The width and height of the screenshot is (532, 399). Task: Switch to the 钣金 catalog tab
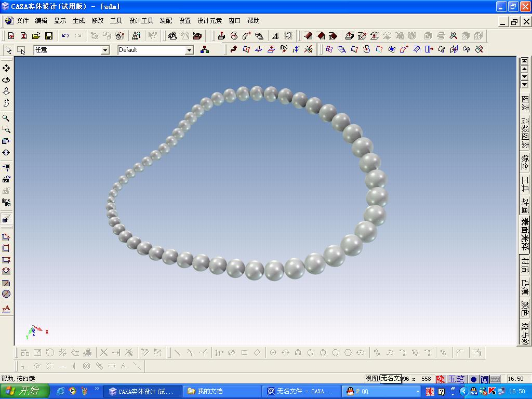(x=525, y=162)
